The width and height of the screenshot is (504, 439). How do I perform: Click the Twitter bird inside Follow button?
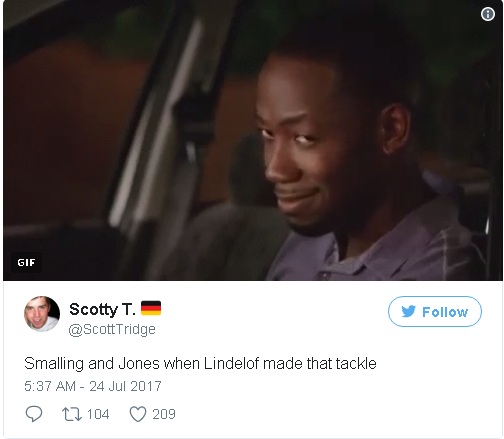(x=408, y=311)
